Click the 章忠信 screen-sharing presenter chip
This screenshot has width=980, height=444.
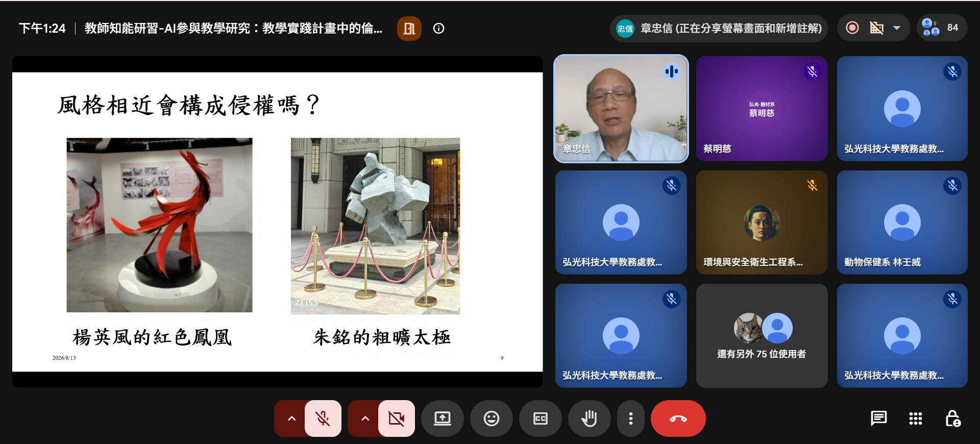[719, 28]
